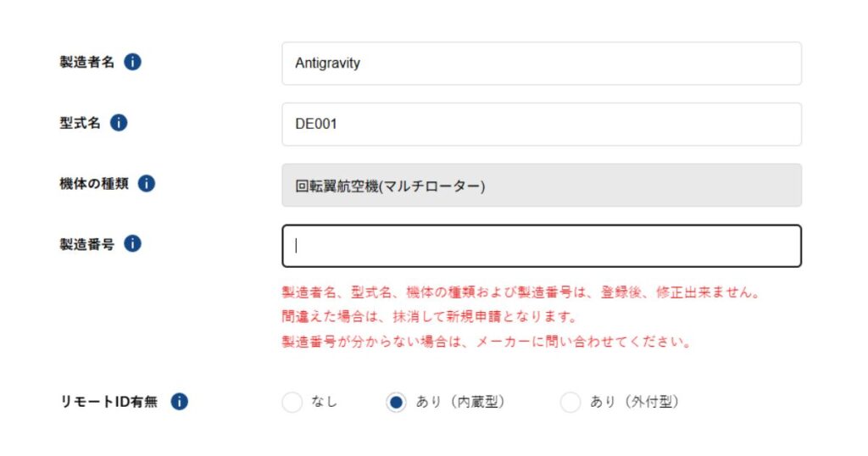This screenshot has width=868, height=456.
Task: Click the 製造者名 label text
Action: (86, 62)
